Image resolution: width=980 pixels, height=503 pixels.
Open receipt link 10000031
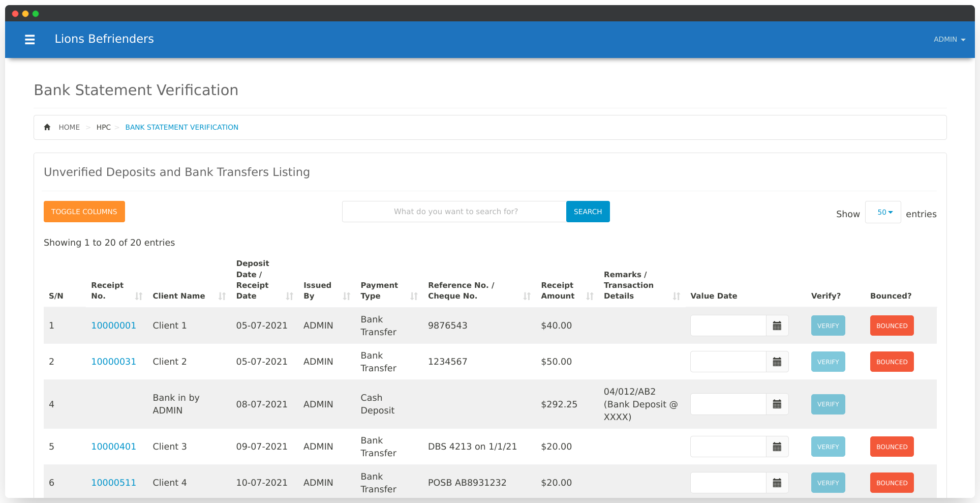[x=113, y=362]
